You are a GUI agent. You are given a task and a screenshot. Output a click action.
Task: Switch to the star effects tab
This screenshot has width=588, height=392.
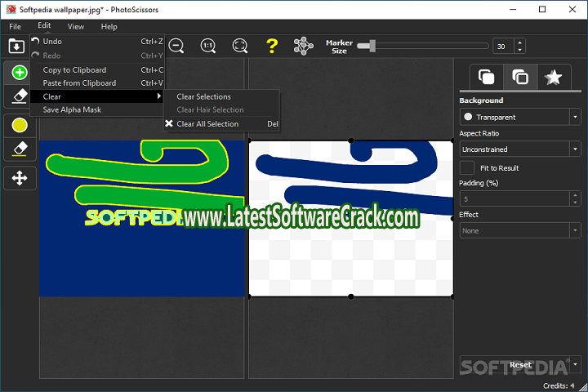coord(553,78)
